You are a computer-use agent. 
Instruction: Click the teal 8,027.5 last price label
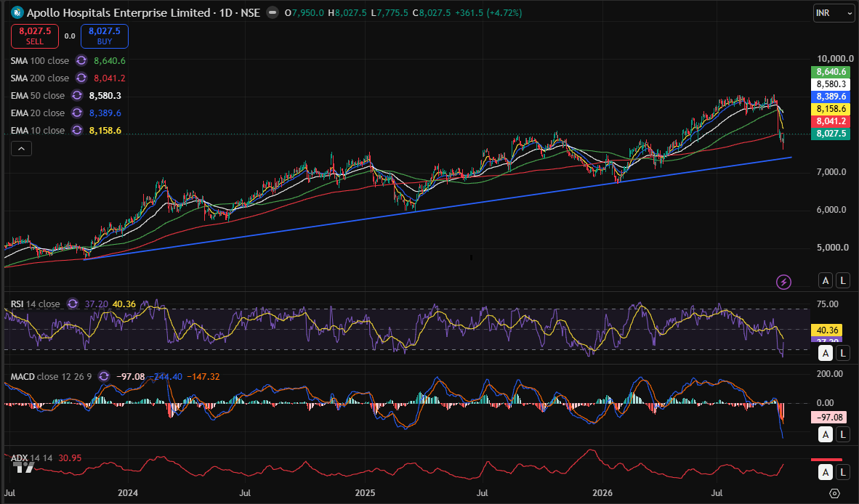pos(831,134)
